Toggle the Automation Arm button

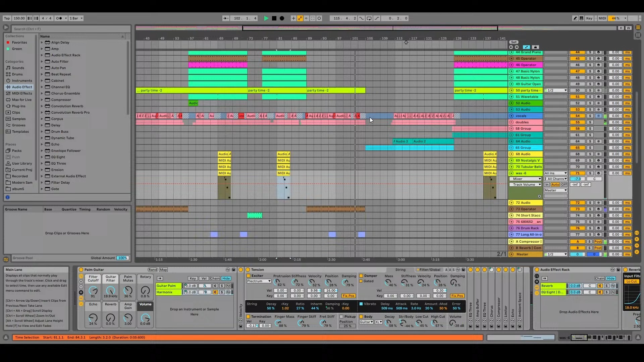coord(300,18)
